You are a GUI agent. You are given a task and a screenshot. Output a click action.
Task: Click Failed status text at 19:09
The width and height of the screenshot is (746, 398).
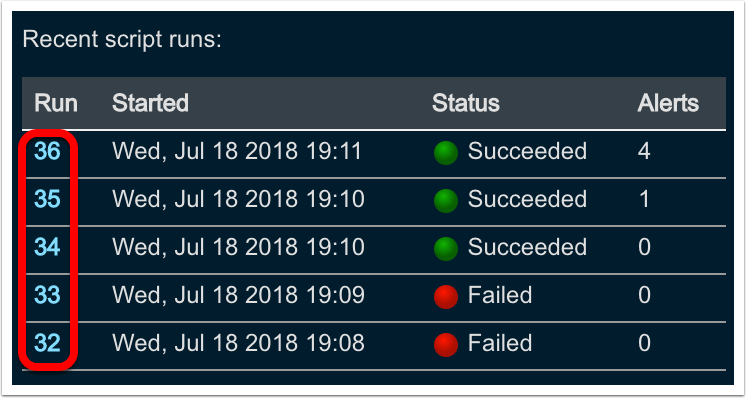[x=500, y=295]
